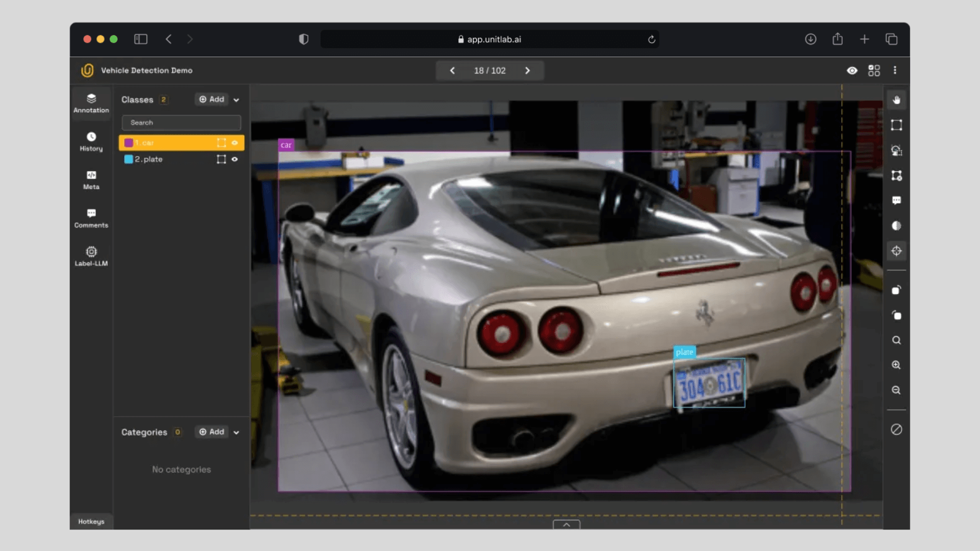Viewport: 980px width, 551px height.
Task: Select the bounding box drawing tool
Action: 896,125
